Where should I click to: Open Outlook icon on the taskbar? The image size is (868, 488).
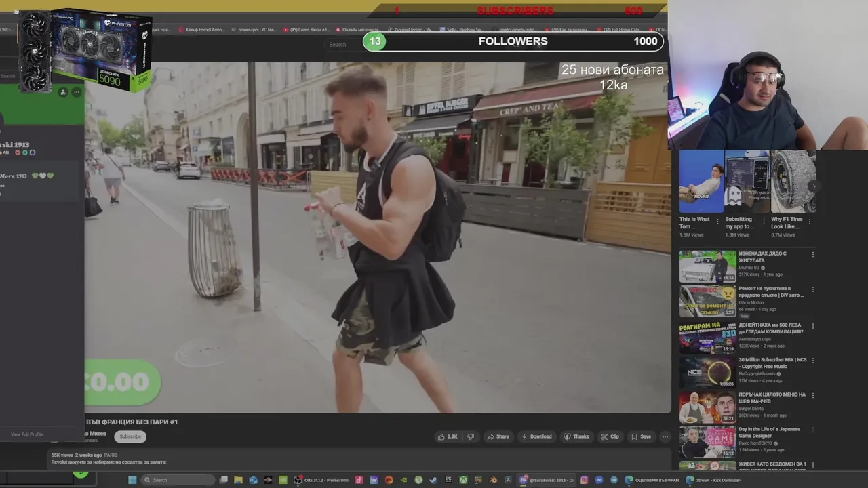click(x=253, y=480)
